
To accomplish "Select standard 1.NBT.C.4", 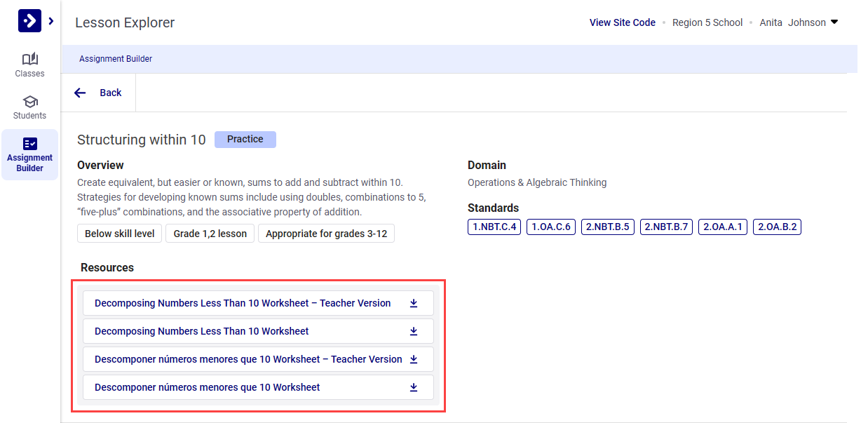I will click(x=494, y=227).
